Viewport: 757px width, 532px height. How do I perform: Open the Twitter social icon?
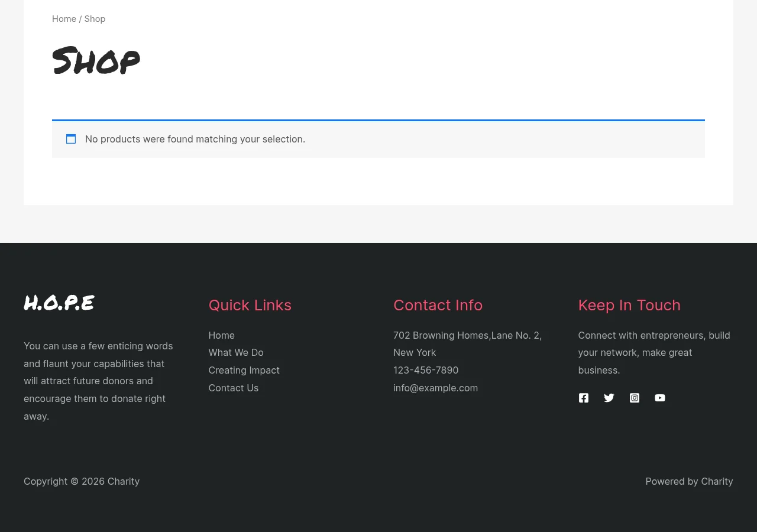(609, 398)
